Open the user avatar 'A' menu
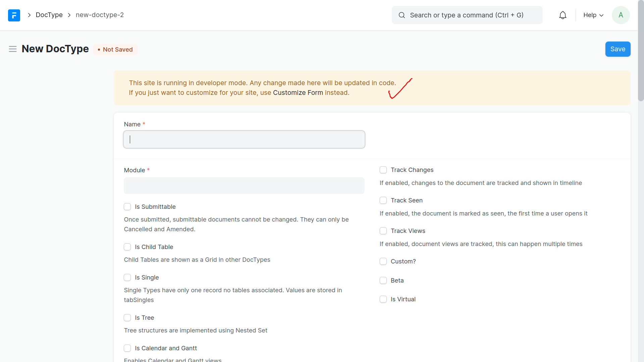Image resolution: width=644 pixels, height=362 pixels. pyautogui.click(x=621, y=15)
